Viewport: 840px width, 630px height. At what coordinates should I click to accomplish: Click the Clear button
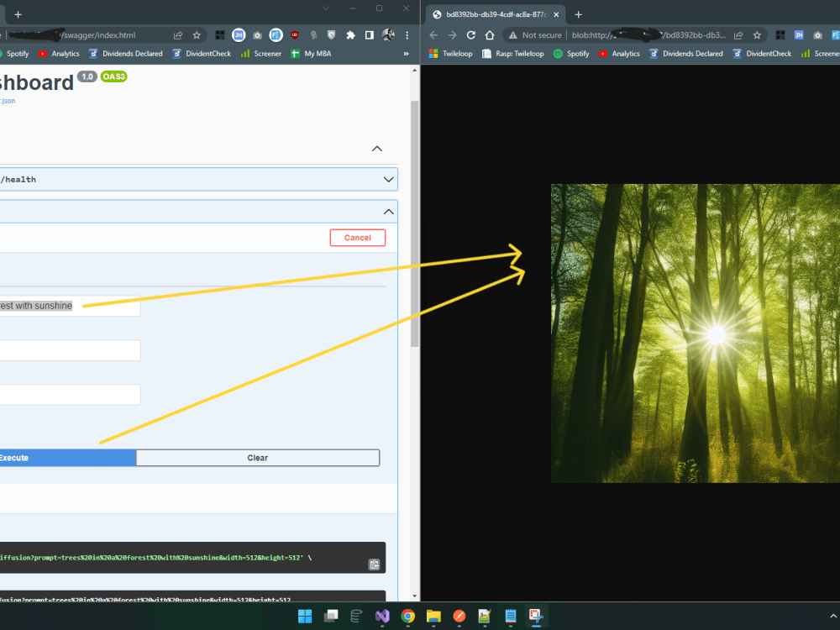258,458
